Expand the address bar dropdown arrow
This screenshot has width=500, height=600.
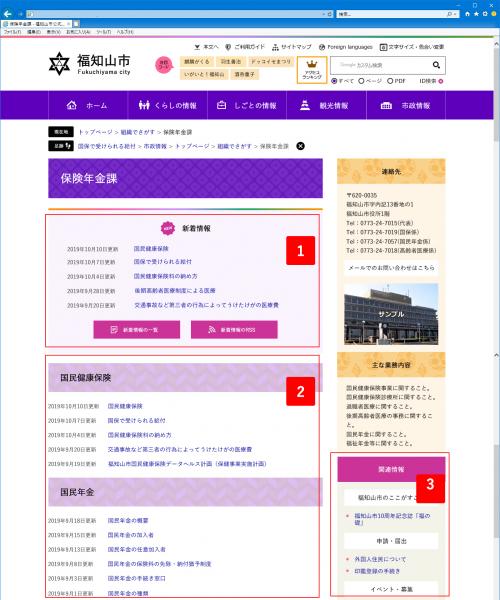tap(324, 14)
